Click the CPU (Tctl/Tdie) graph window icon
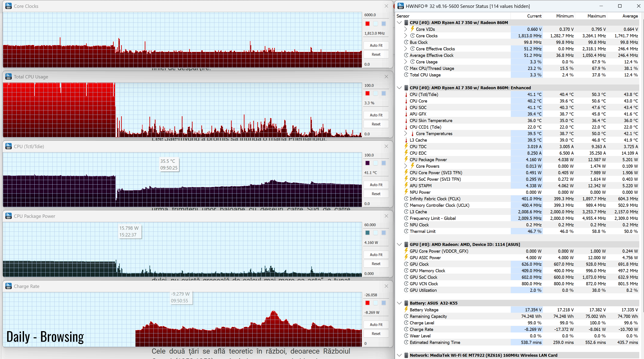Image resolution: width=644 pixels, height=359 pixels. click(9, 146)
